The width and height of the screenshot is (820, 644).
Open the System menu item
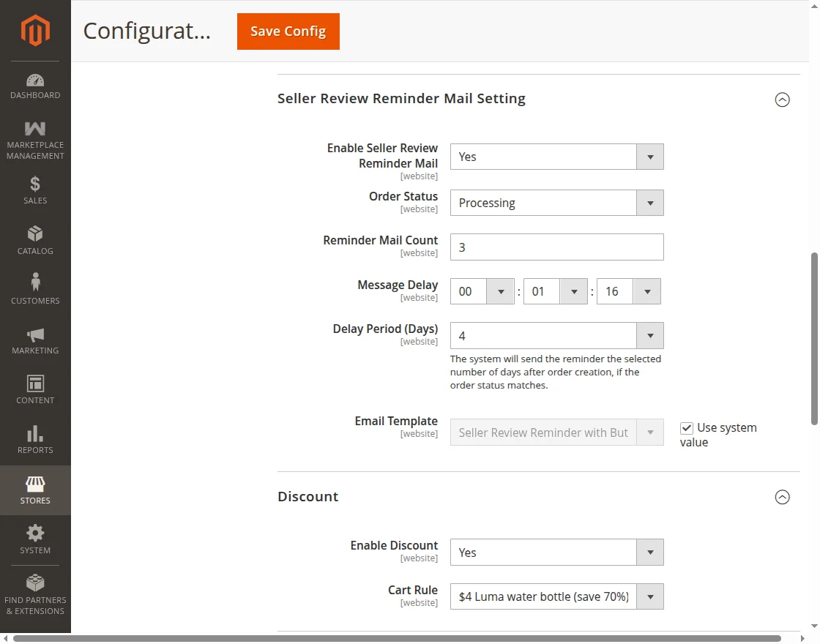tap(35, 539)
